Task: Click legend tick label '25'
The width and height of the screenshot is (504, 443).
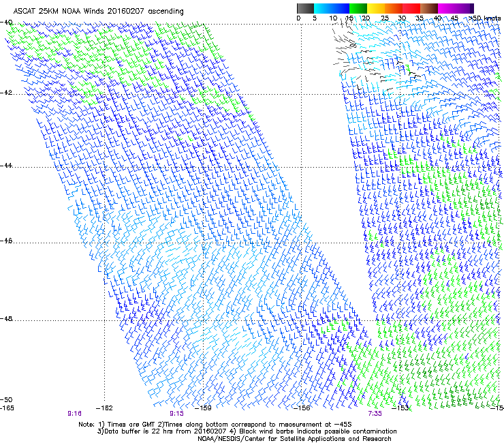Action: [x=385, y=18]
